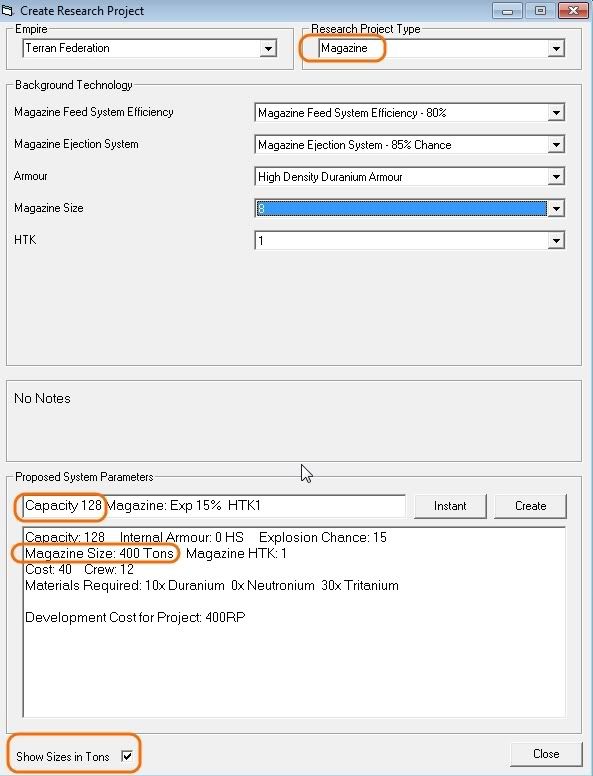593x776 pixels.
Task: Click inside the system parameters text area
Action: pyautogui.click(x=294, y=622)
